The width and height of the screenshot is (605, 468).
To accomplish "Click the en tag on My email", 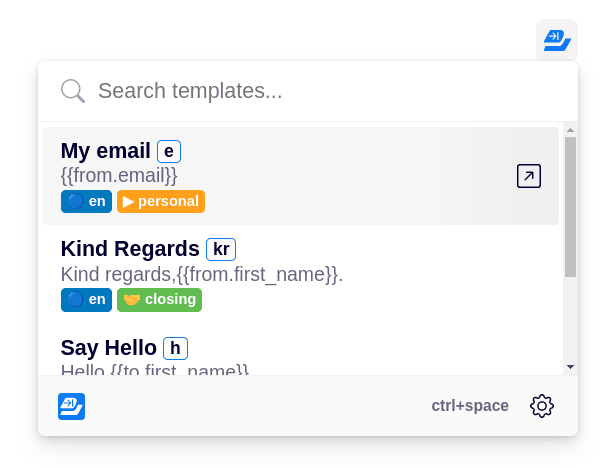I will tap(86, 201).
